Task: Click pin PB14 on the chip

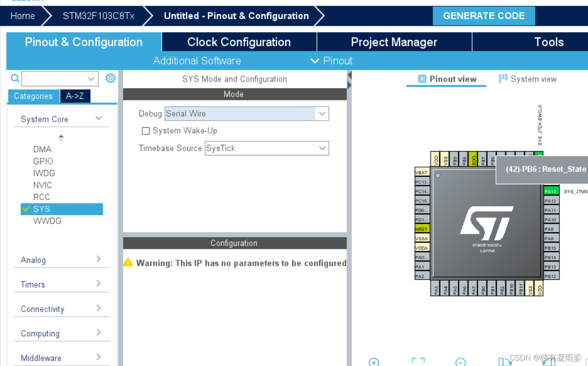Action: (x=552, y=258)
